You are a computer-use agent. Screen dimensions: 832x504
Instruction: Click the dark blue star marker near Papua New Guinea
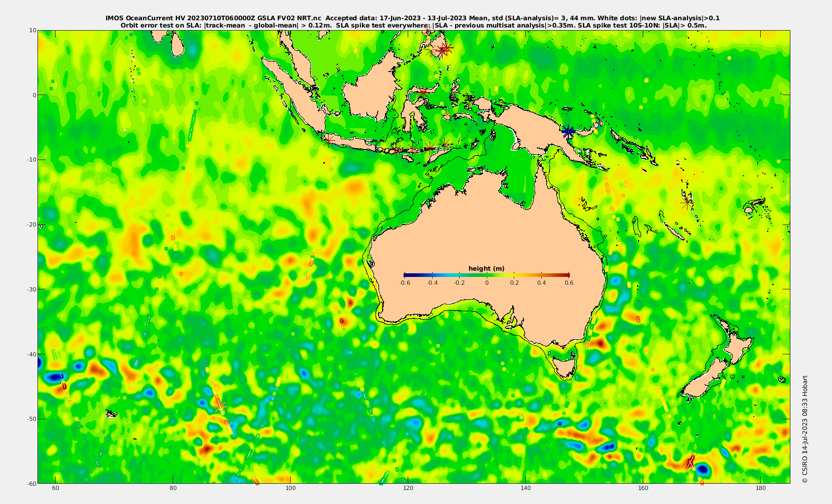[568, 131]
